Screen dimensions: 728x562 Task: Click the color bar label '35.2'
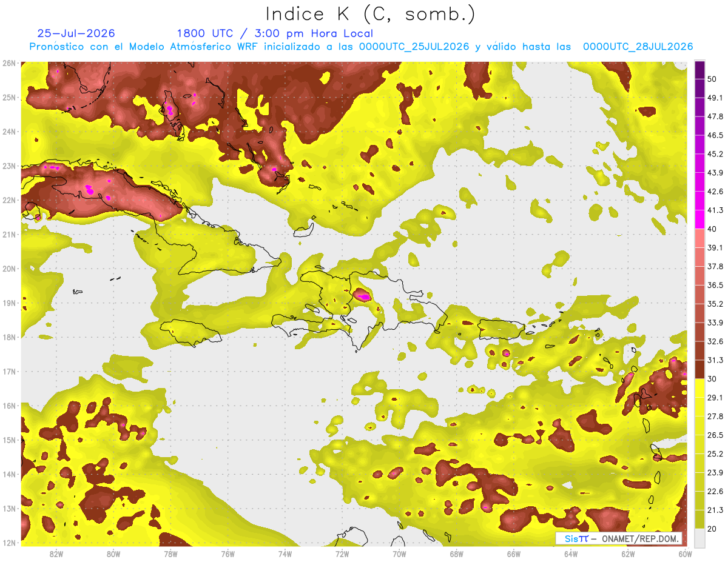coord(715,304)
